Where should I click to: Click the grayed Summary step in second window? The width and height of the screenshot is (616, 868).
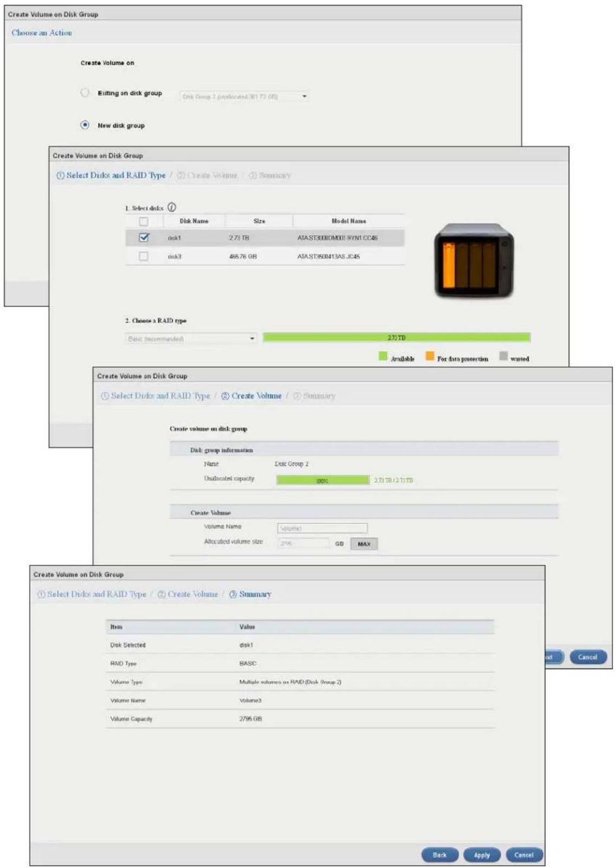point(270,175)
